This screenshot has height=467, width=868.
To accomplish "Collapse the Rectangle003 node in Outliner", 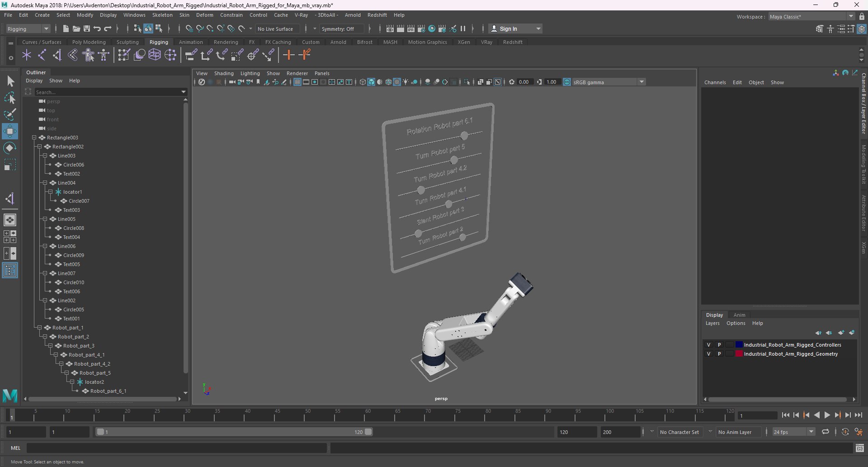I will click(34, 138).
